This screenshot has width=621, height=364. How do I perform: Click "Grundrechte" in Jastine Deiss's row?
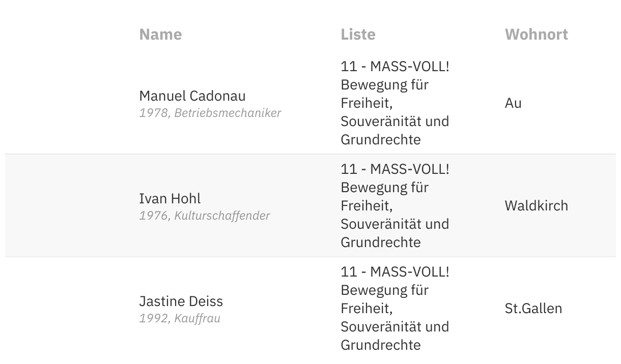pos(381,345)
